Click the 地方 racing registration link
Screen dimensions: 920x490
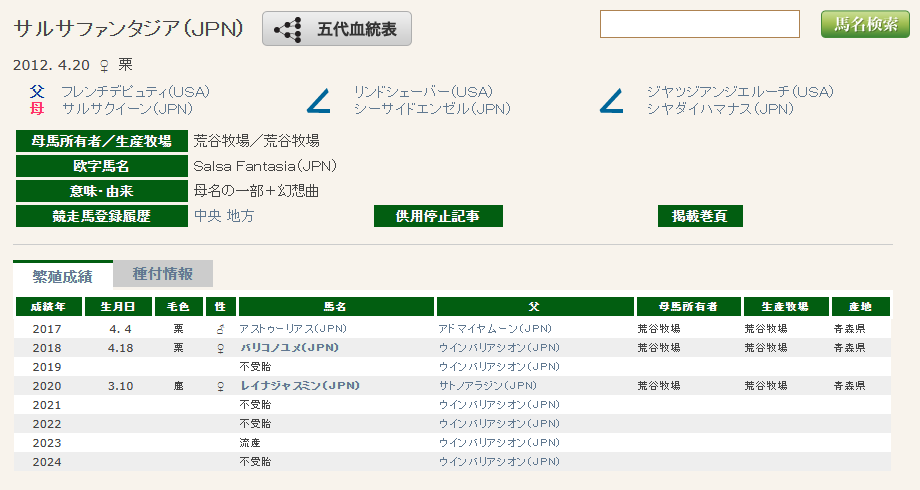tap(240, 216)
